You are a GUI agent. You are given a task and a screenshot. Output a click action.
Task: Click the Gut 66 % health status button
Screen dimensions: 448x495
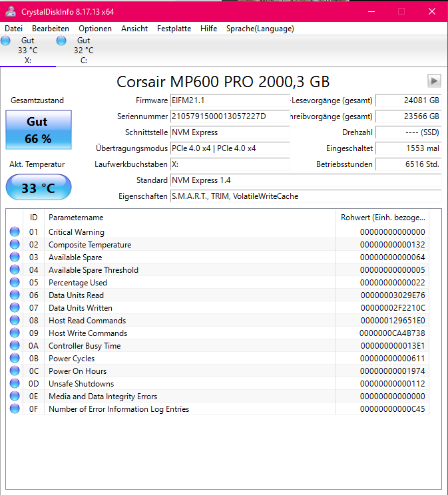coord(39,130)
